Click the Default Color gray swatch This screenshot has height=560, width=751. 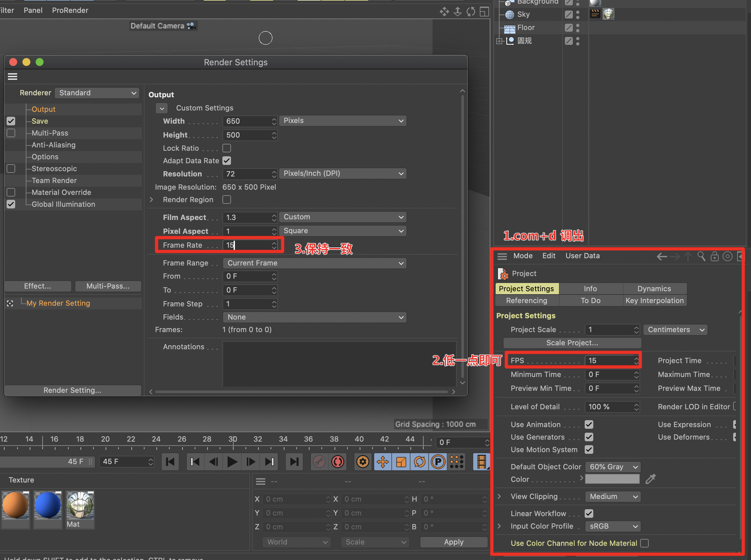click(612, 479)
